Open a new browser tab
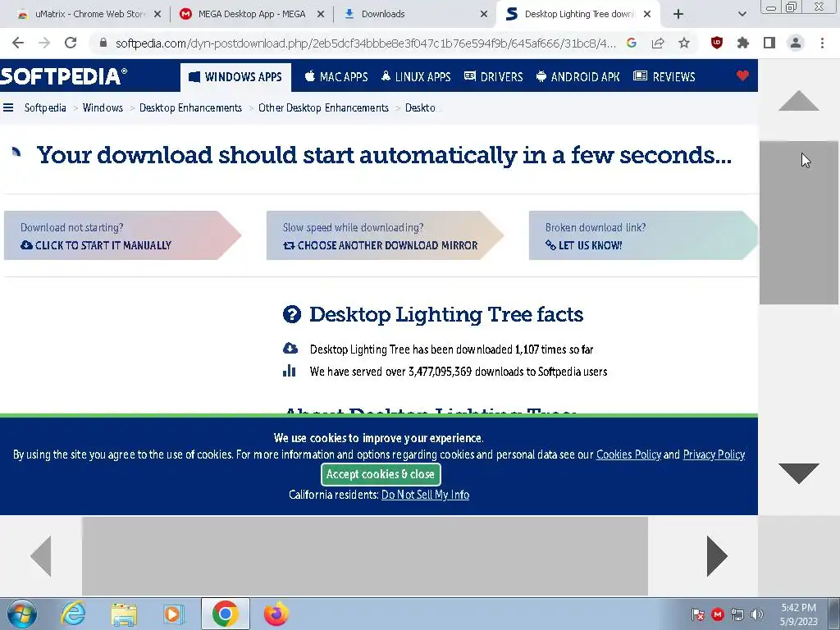 [x=678, y=15]
